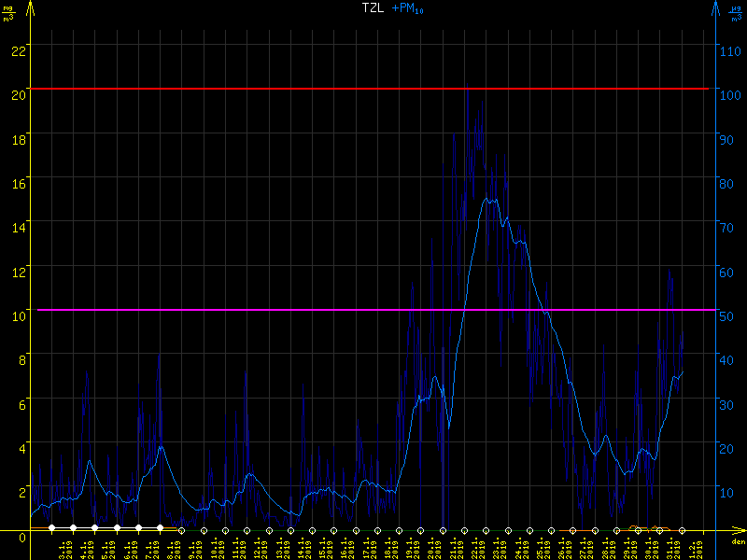Click the yellow left Y-axis arrow at top
Screen dimensions: 747x560
point(31,8)
